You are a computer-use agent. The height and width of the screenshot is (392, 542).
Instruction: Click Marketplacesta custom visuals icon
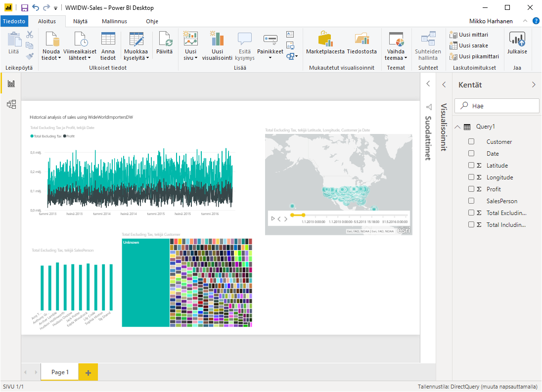[x=325, y=39]
